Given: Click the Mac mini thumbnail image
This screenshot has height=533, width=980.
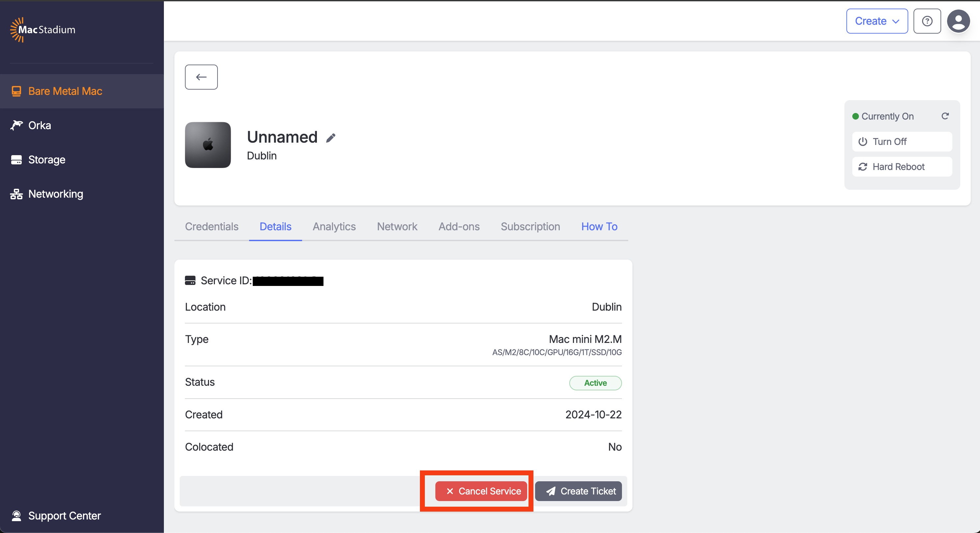Looking at the screenshot, I should point(208,145).
